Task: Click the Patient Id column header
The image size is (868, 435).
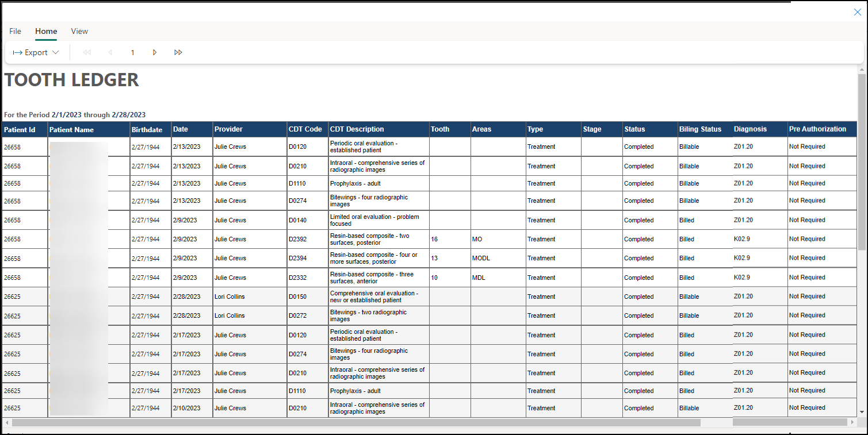Action: tap(25, 129)
